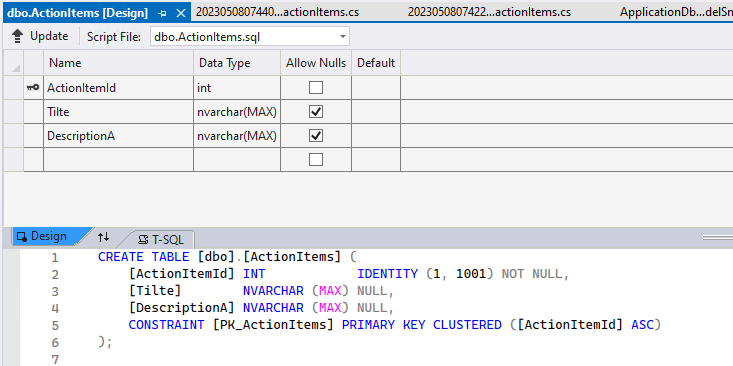This screenshot has width=733, height=366.
Task: Click [PK_ActionItems] constraint name
Action: tap(273, 324)
